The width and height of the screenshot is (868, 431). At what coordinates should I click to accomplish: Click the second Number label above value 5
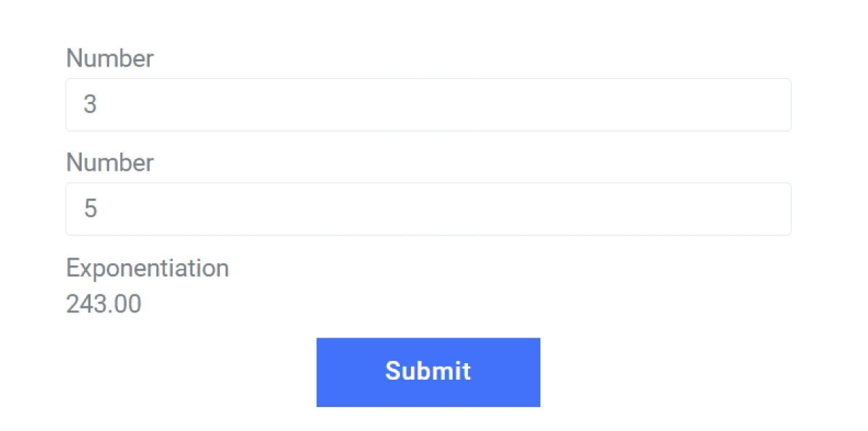[110, 163]
